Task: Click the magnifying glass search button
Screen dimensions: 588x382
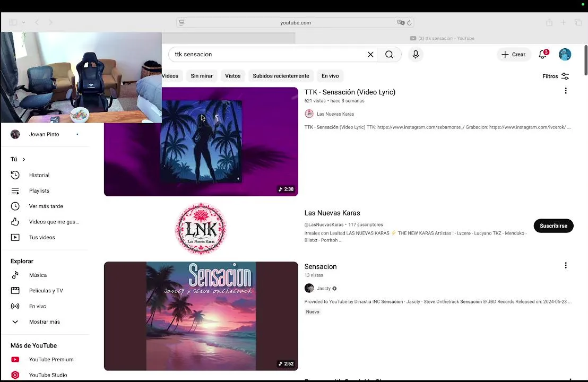Action: (389, 54)
